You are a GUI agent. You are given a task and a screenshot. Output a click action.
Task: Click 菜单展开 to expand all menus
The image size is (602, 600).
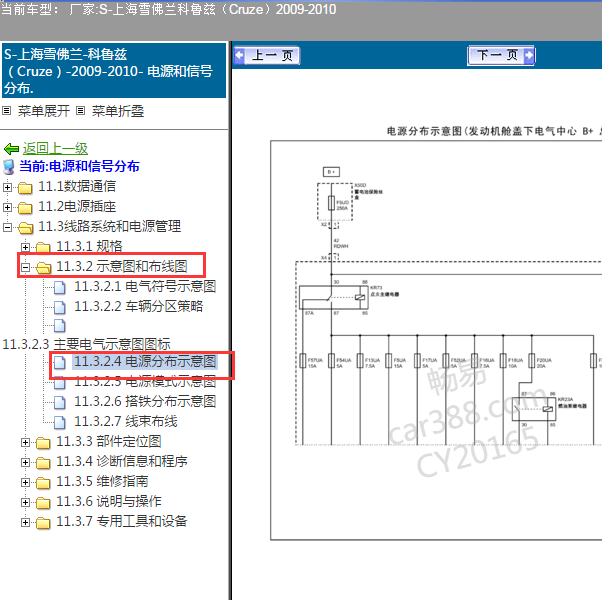[x=44, y=111]
